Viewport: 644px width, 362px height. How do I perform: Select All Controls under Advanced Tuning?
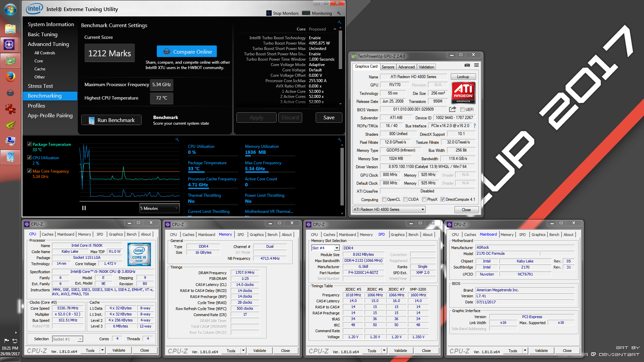(x=45, y=53)
